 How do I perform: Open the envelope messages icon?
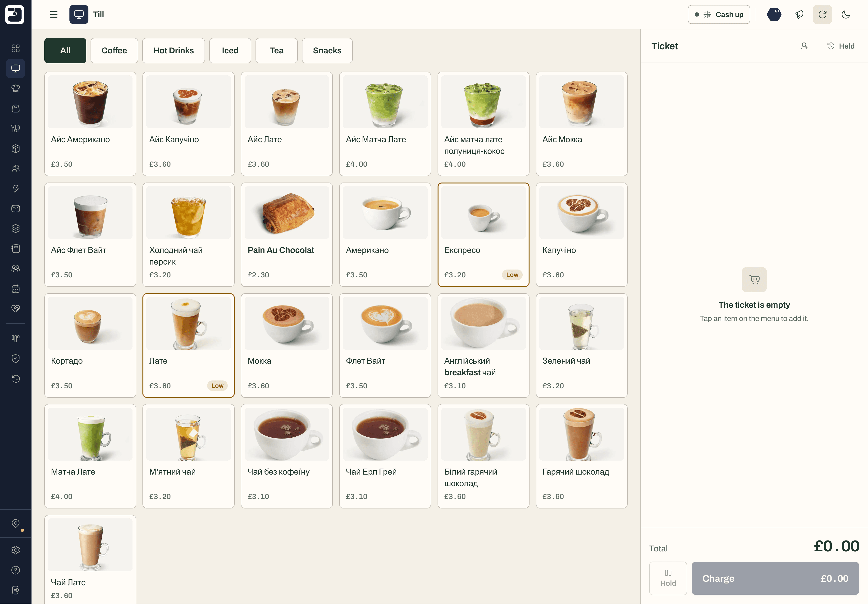click(15, 209)
